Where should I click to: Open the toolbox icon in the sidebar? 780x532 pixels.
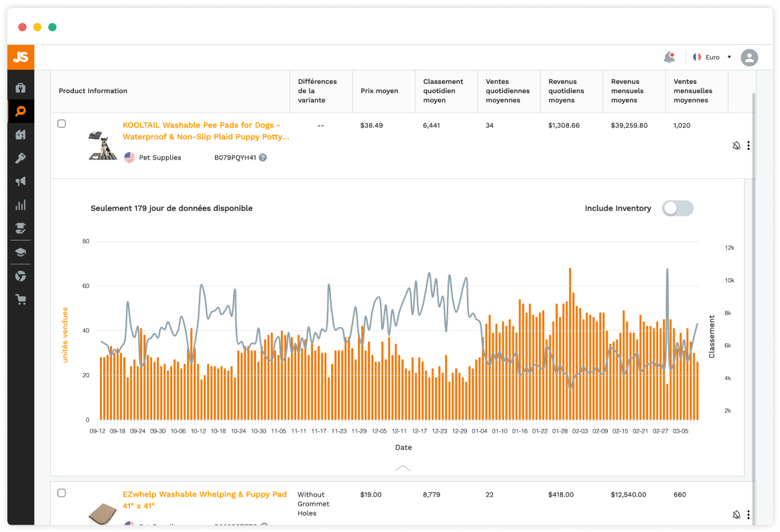click(20, 88)
